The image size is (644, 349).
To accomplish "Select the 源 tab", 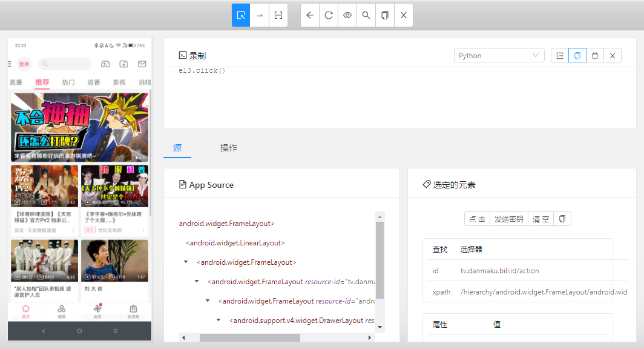I will pyautogui.click(x=177, y=148).
